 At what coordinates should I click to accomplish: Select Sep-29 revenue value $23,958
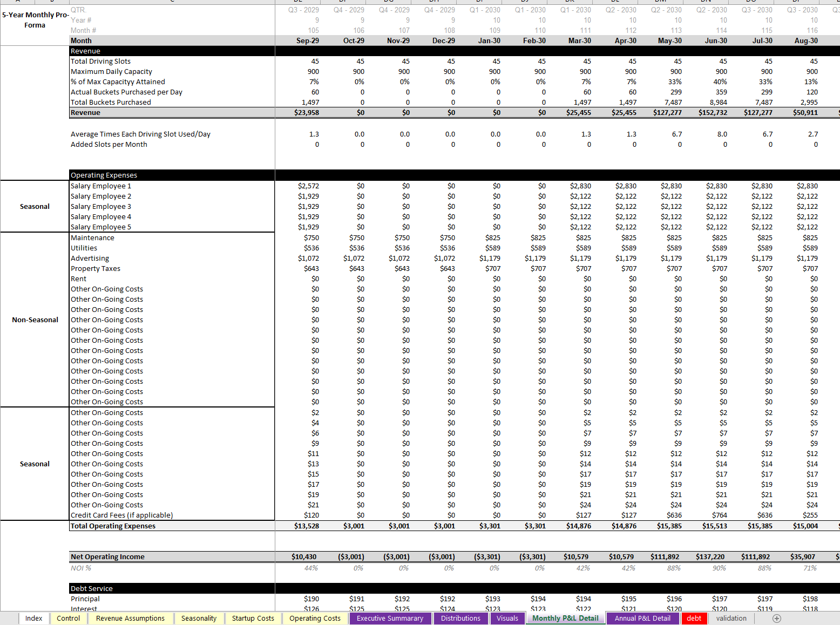(x=306, y=112)
